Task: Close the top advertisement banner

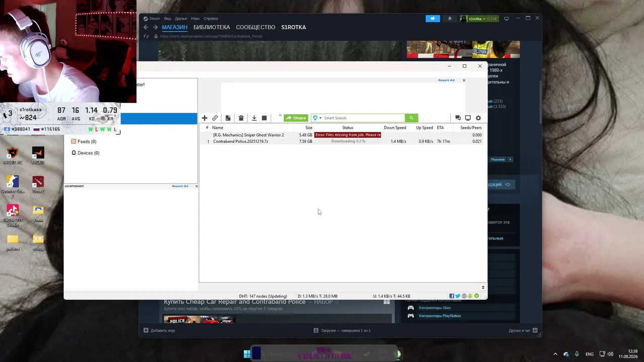Action: point(464,80)
